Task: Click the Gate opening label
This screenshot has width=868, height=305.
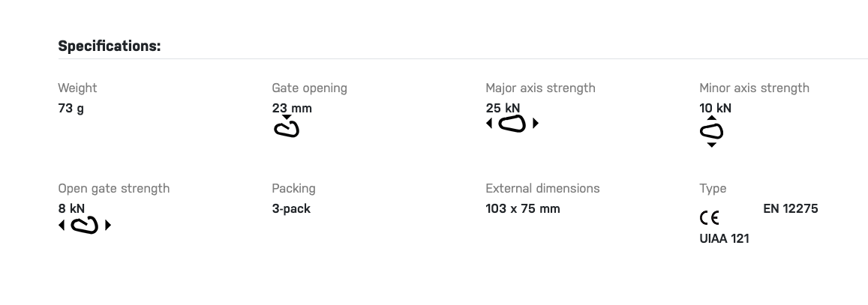Action: click(x=309, y=88)
